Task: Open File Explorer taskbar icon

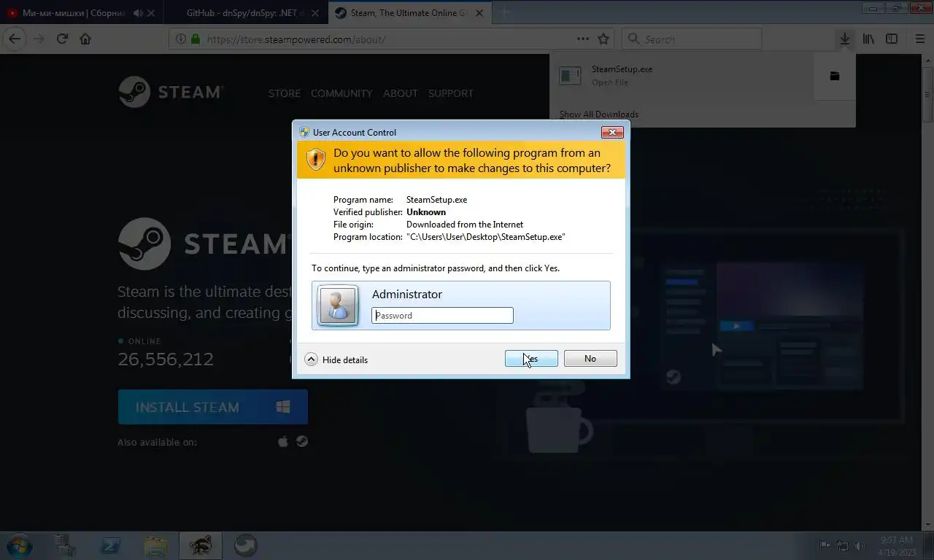Action: [155, 545]
